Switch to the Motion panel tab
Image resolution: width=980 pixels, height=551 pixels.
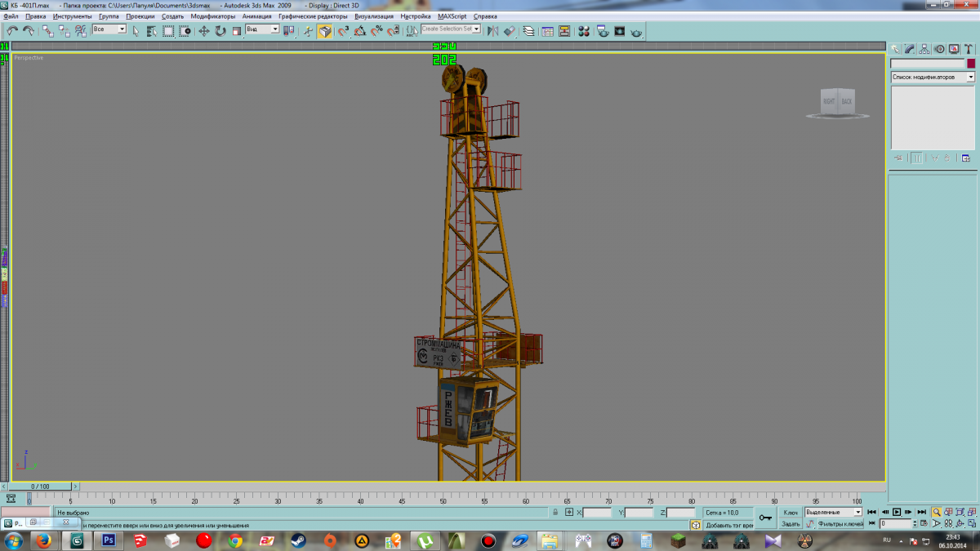point(940,49)
